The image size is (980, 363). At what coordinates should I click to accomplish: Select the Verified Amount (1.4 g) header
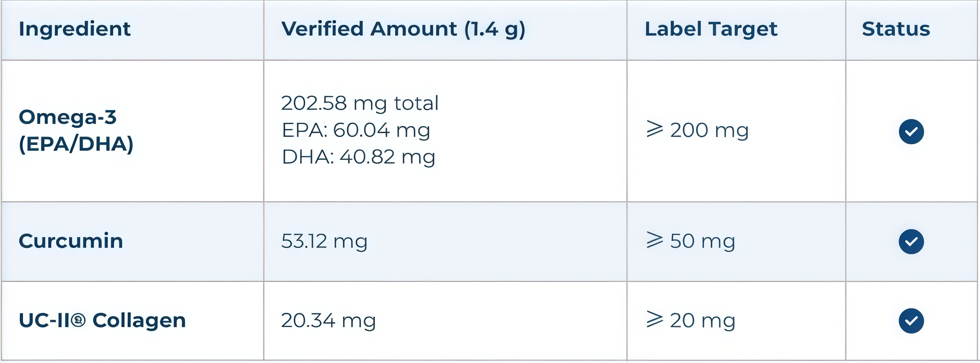tap(403, 29)
